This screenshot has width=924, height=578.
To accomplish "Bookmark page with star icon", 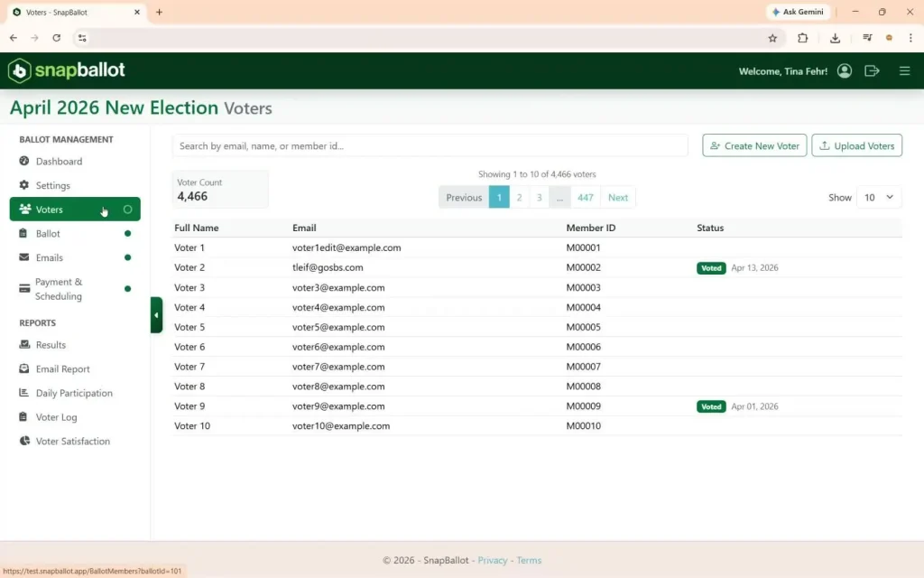I will tap(772, 38).
